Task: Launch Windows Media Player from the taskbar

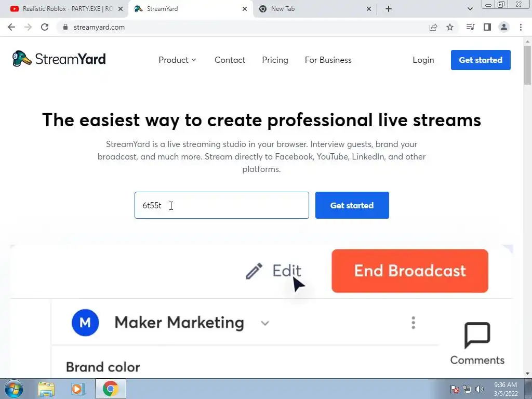Action: click(77, 389)
